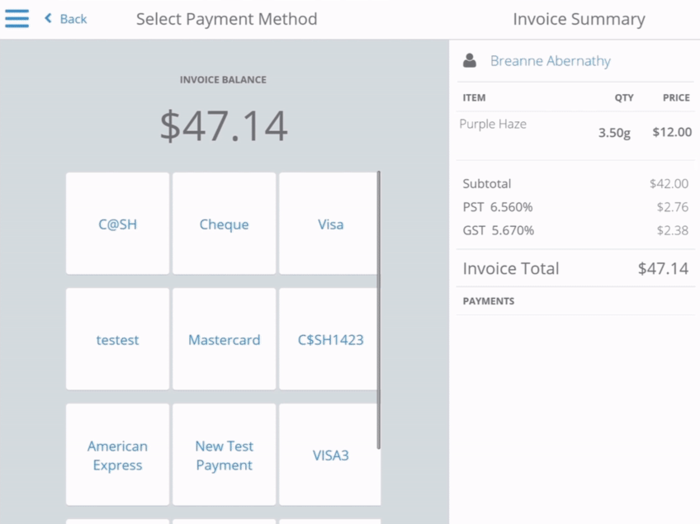Select the testest payment option
Viewport: 700px width, 524px height.
coord(118,340)
